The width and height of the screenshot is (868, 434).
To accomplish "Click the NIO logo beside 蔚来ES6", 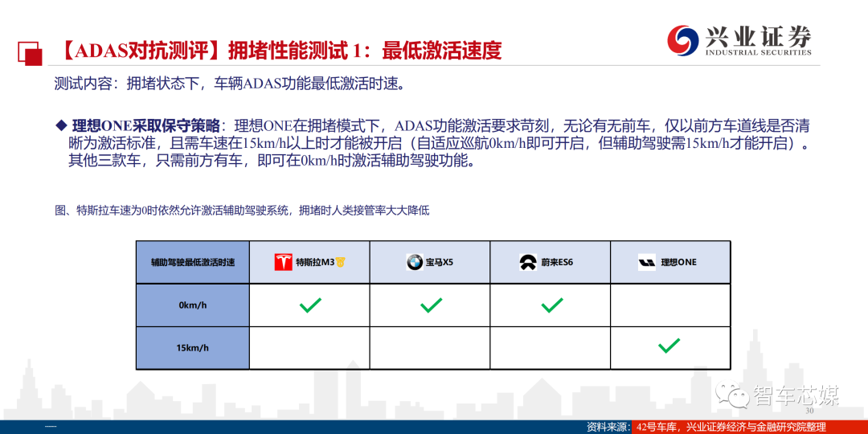I will [x=528, y=262].
